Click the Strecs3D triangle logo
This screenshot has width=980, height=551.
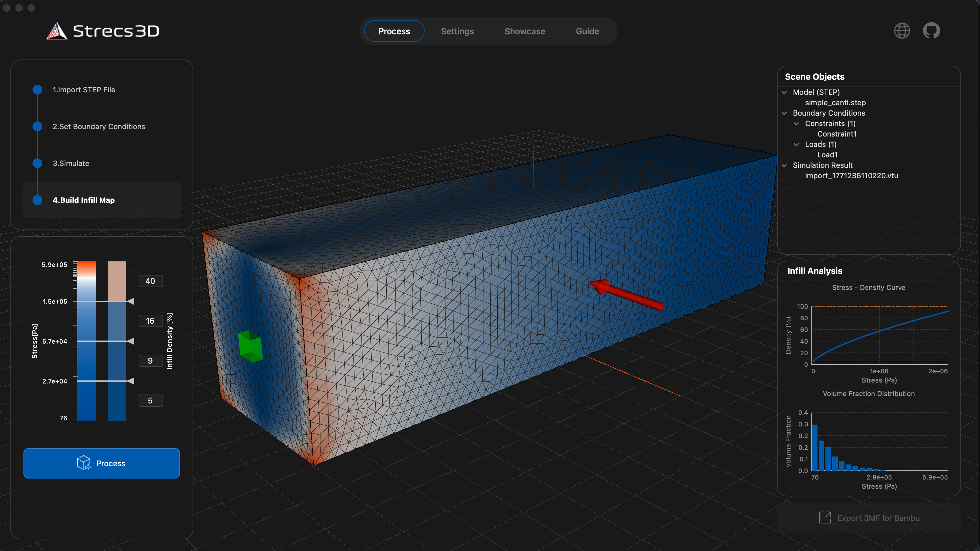click(x=56, y=31)
